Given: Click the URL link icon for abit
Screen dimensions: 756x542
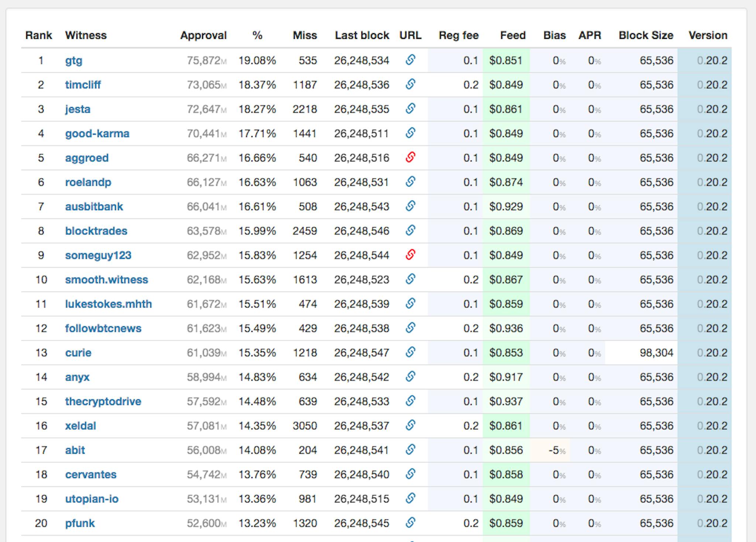Looking at the screenshot, I should tap(410, 450).
